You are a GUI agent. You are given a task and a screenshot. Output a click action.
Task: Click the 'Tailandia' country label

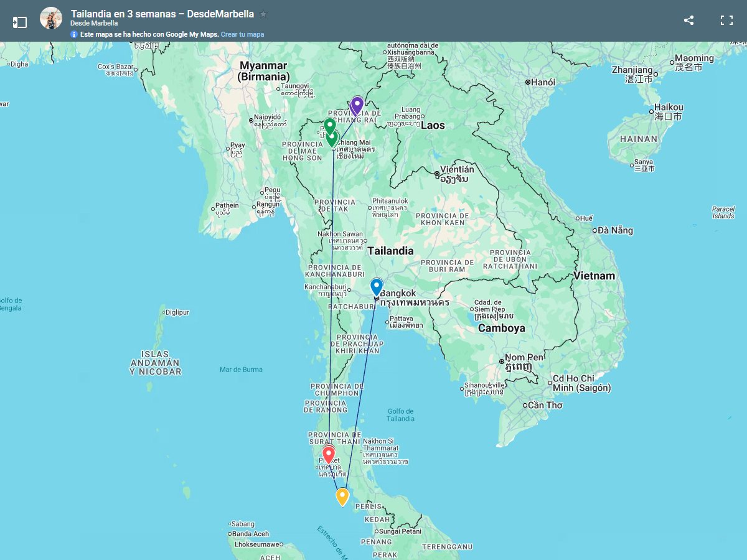point(390,251)
